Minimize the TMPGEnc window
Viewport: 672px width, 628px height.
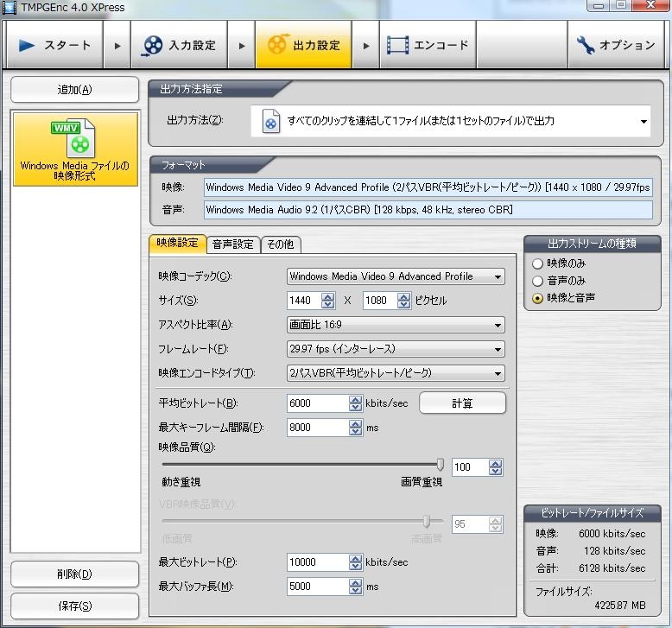pyautogui.click(x=599, y=6)
